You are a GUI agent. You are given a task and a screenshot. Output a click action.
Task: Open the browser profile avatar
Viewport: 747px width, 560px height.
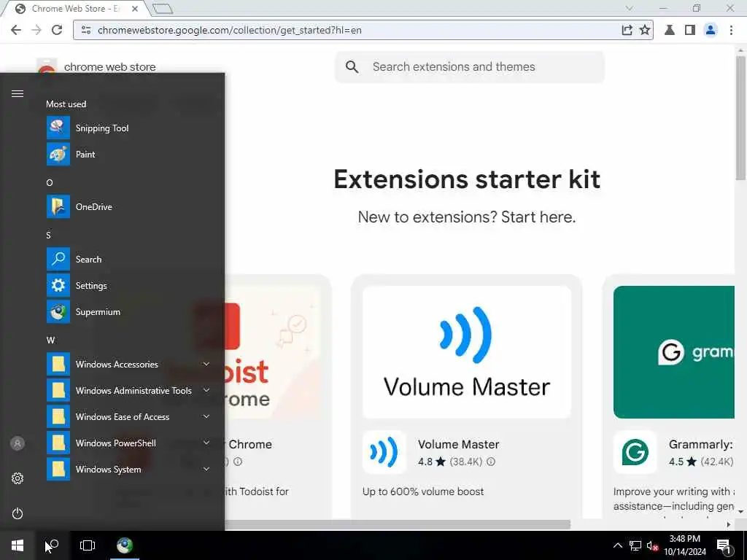click(x=711, y=30)
